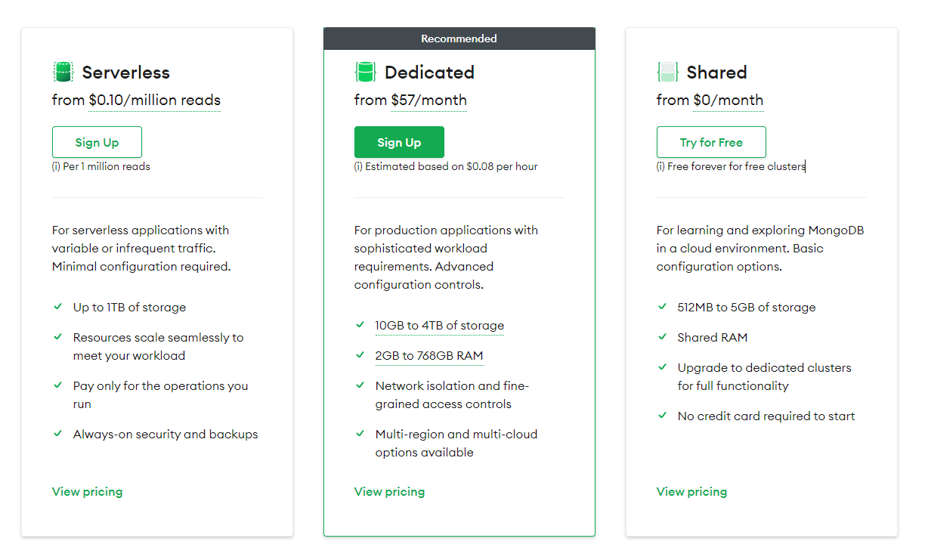
Task: Click Try for Free on the Shared plan
Action: pyautogui.click(x=711, y=142)
